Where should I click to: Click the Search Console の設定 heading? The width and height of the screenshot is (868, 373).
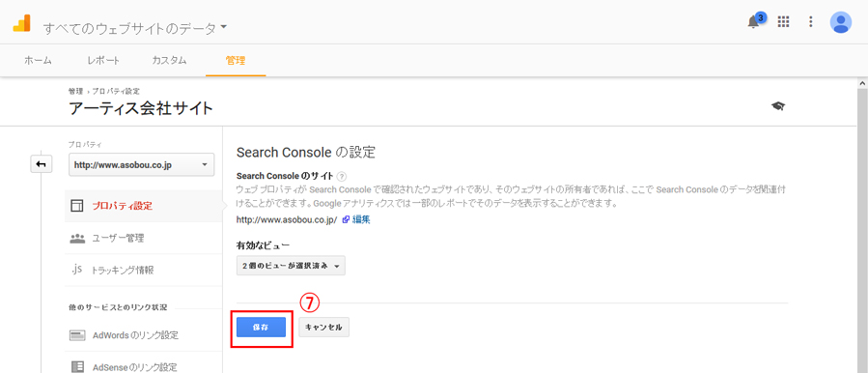tap(305, 152)
